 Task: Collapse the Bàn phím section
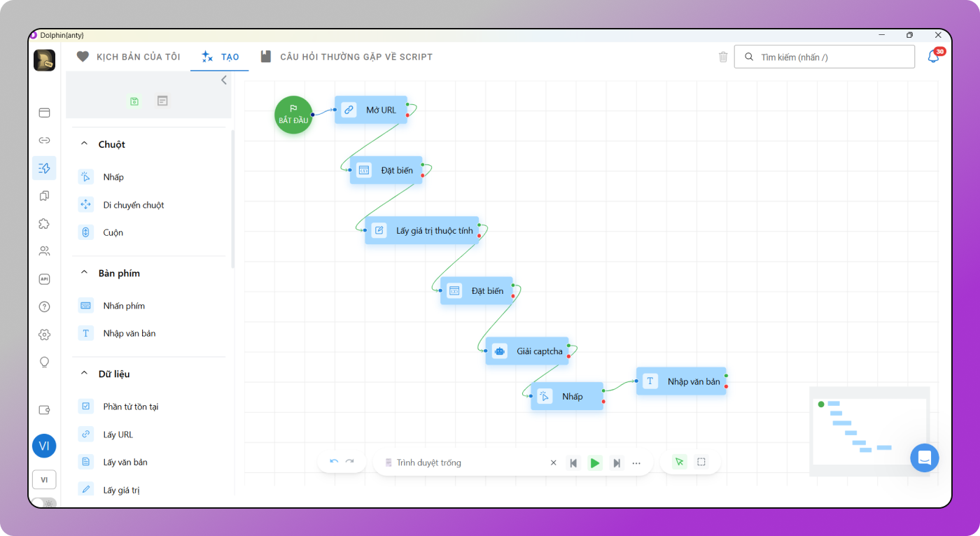click(84, 273)
